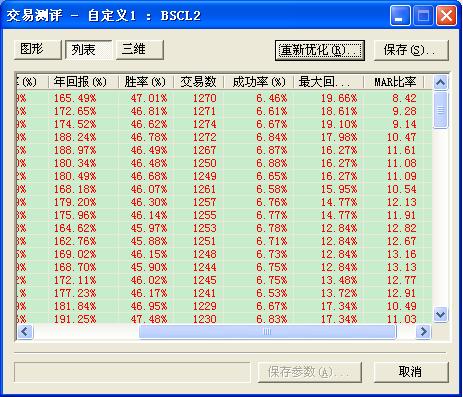This screenshot has height=397, width=463.
Task: Click the 重新优化(R) button
Action: tap(320, 50)
